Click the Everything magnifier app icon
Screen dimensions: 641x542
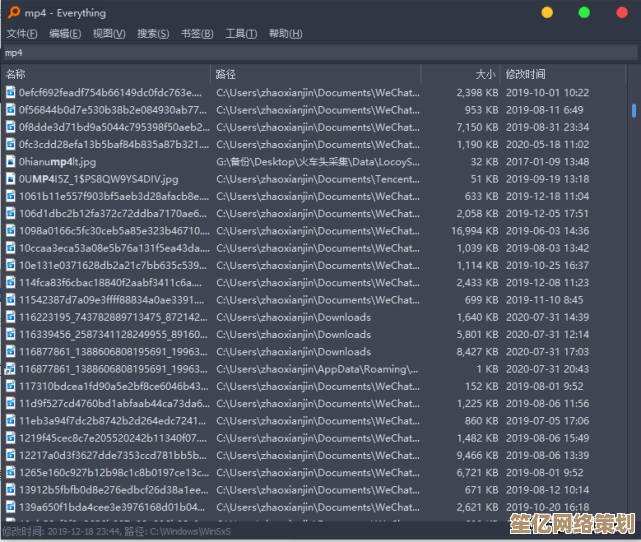pos(13,13)
